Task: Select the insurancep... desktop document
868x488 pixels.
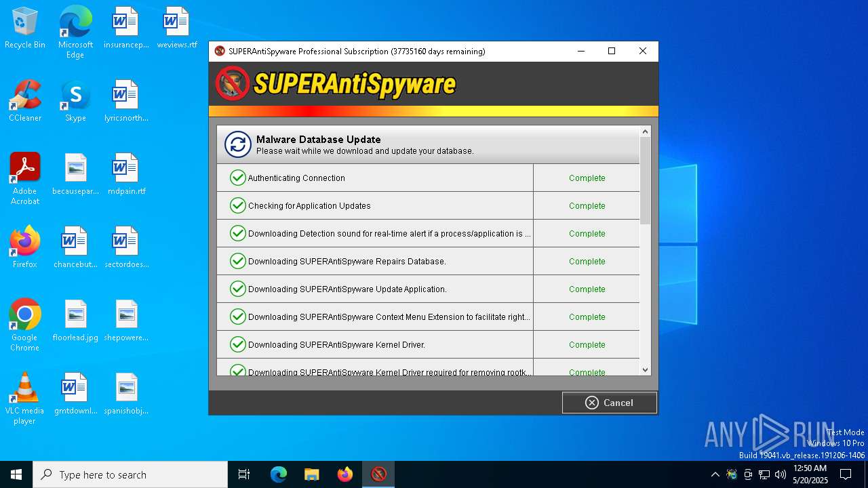Action: (x=126, y=28)
